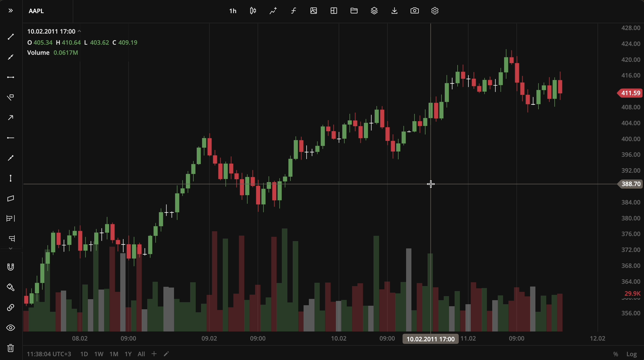The height and width of the screenshot is (360, 644).
Task: Open the chart type candlestick icon
Action: [x=253, y=11]
